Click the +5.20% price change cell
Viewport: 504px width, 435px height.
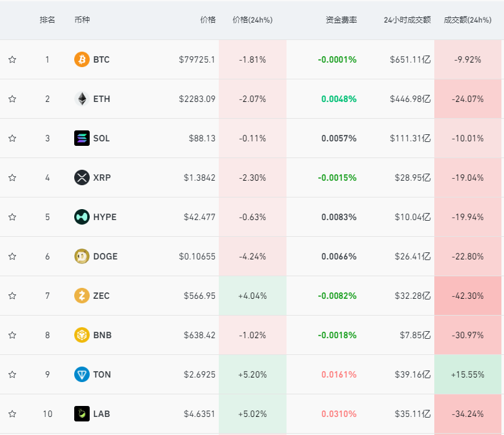point(252,374)
